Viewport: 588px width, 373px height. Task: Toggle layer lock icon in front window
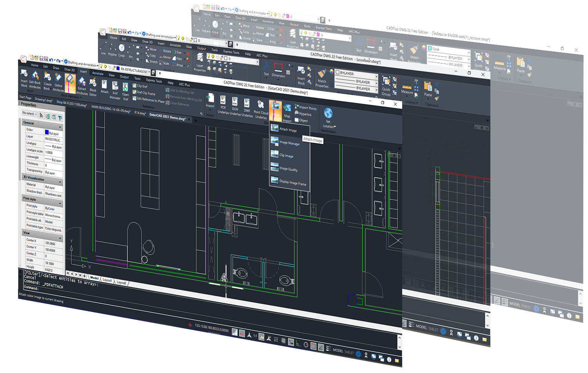pos(113,68)
